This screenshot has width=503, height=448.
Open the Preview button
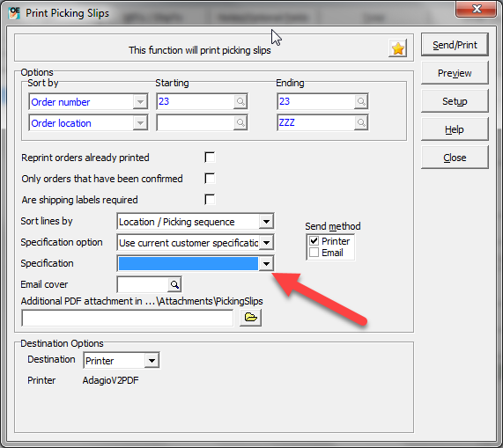(x=455, y=73)
